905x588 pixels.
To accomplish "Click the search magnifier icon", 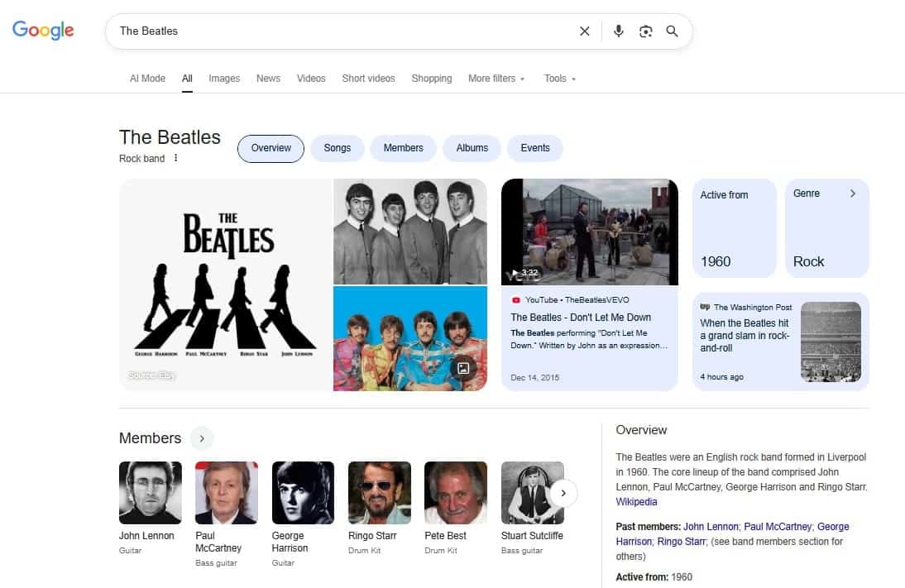I will click(x=672, y=31).
